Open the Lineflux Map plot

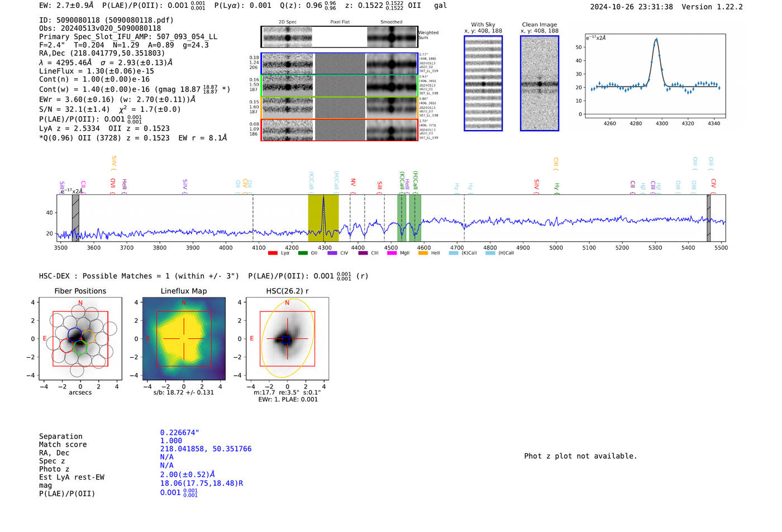pos(184,339)
